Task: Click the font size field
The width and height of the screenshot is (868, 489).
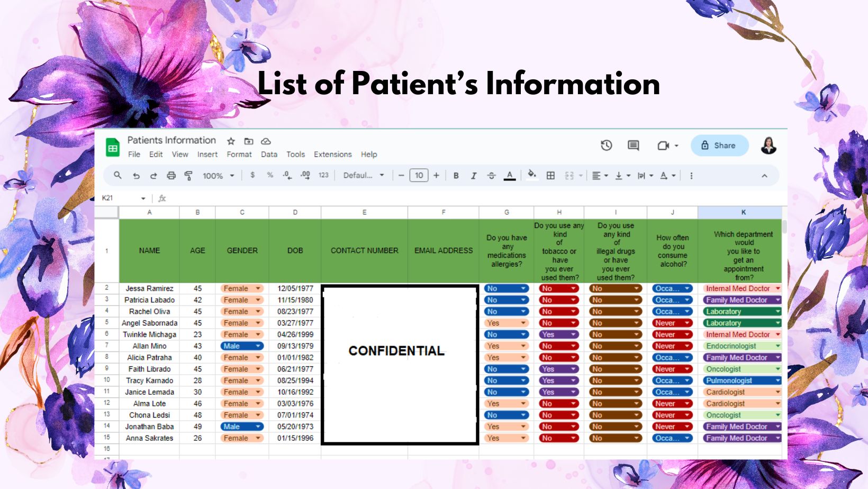Action: click(419, 175)
